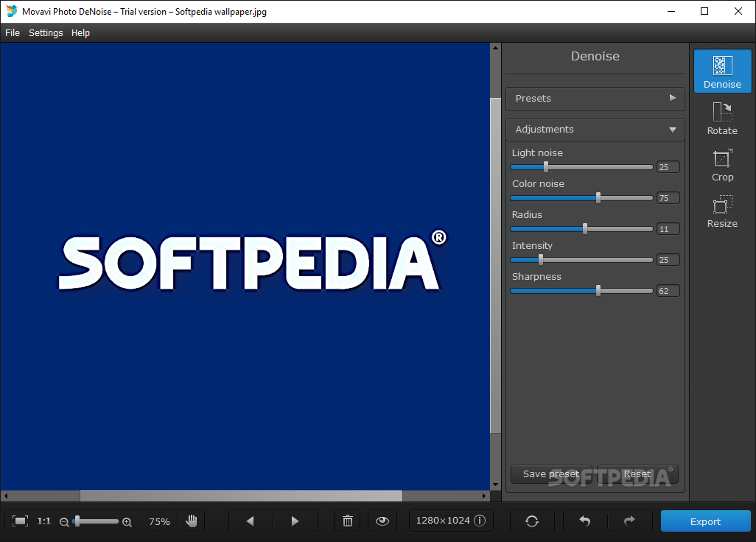Click the Sharpness slider handle
Viewport: 756px width, 542px height.
pyautogui.click(x=598, y=290)
